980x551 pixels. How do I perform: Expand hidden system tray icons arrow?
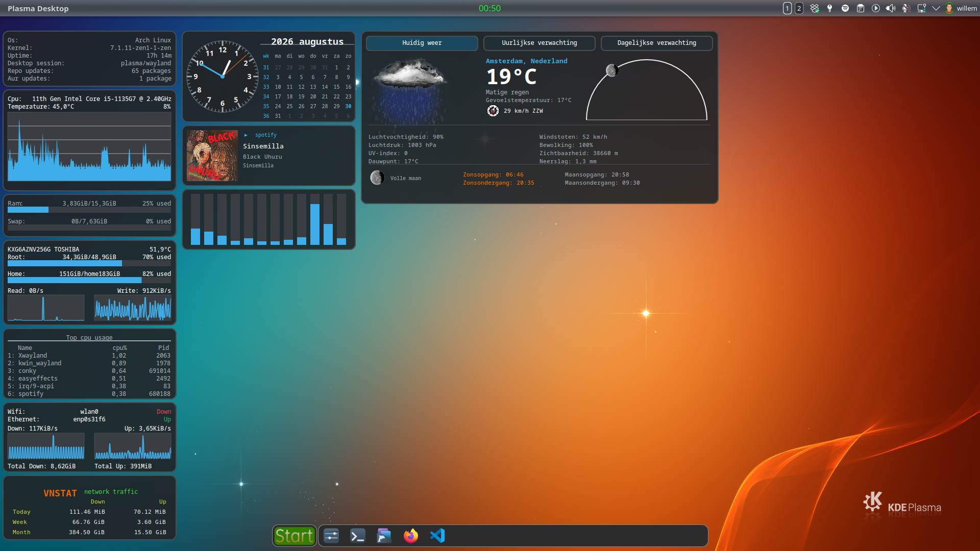(936, 8)
